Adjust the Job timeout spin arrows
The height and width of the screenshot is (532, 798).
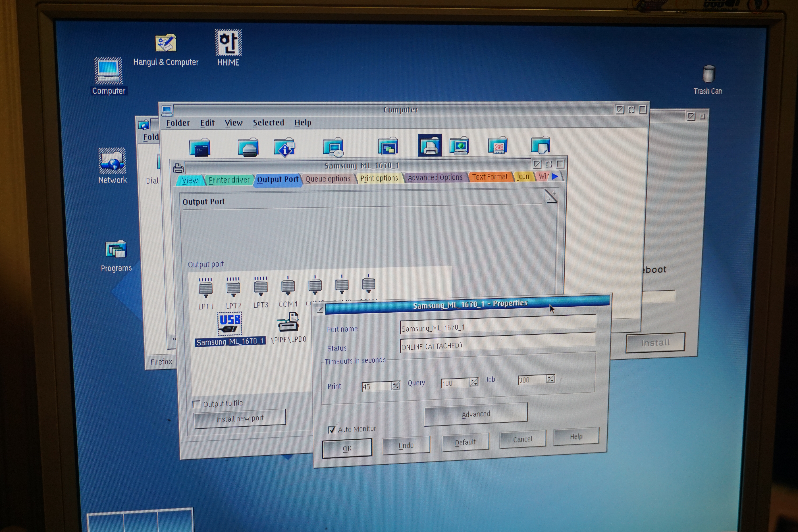pos(550,379)
